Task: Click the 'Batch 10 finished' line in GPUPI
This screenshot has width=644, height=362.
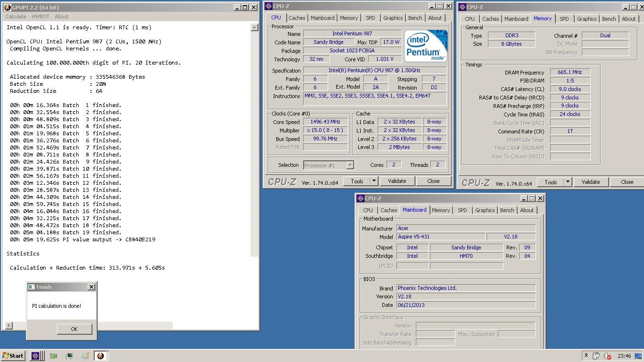Action: pyautogui.click(x=66, y=169)
